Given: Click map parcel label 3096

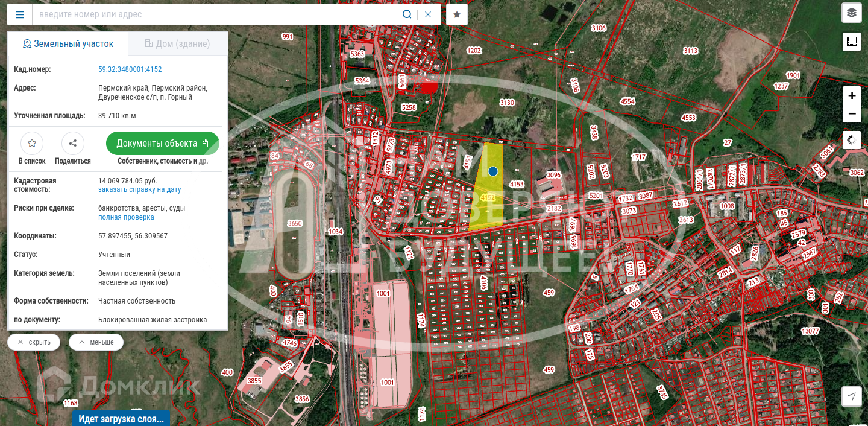Looking at the screenshot, I should [553, 175].
